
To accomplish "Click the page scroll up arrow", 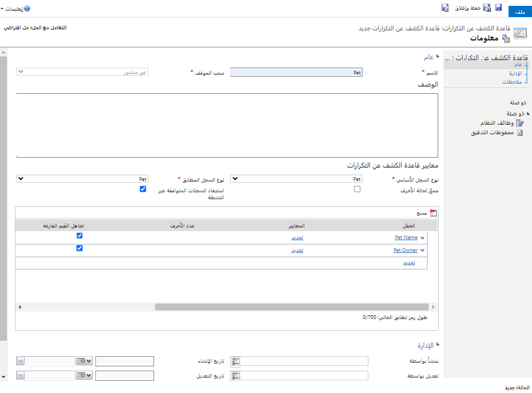I will point(3,53).
